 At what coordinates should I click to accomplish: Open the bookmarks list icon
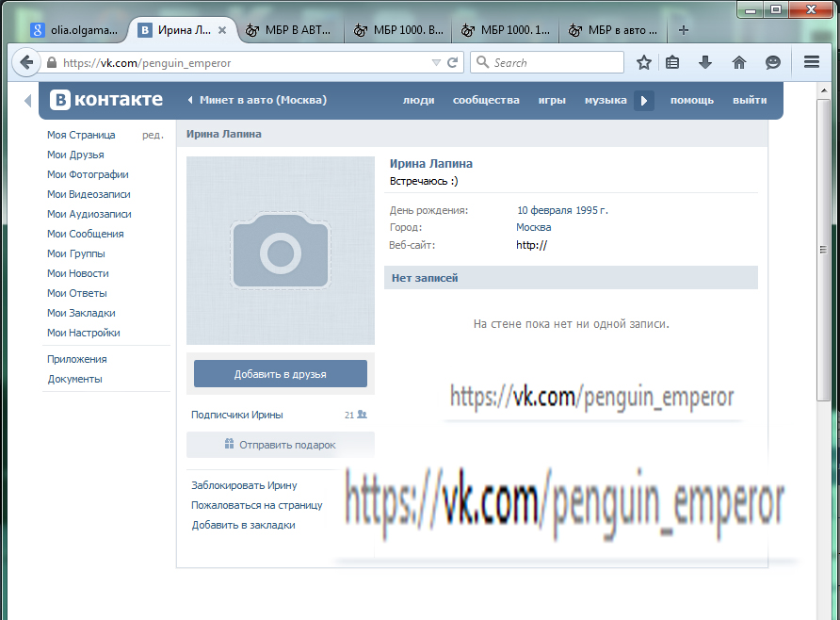pyautogui.click(x=672, y=63)
